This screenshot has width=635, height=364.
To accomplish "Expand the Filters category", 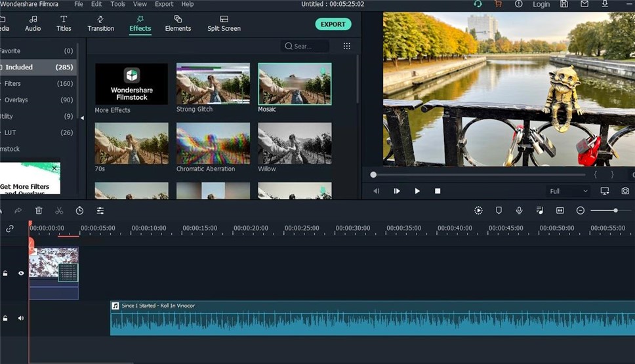I will pyautogui.click(x=37, y=83).
